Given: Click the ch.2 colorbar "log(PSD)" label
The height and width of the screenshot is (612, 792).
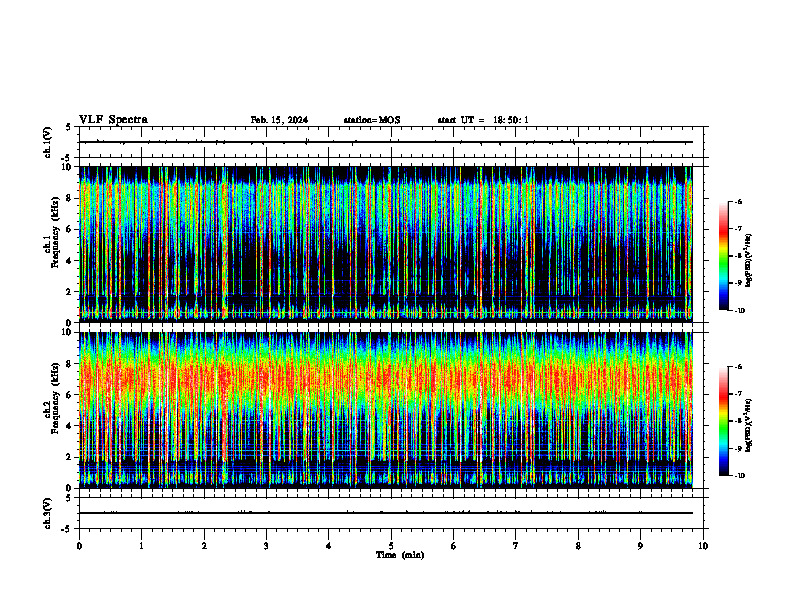Looking at the screenshot, I should (749, 425).
